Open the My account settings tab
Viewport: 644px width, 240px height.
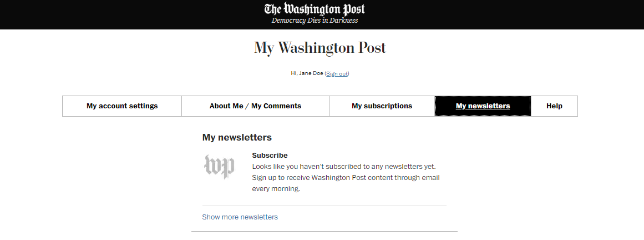tap(122, 106)
